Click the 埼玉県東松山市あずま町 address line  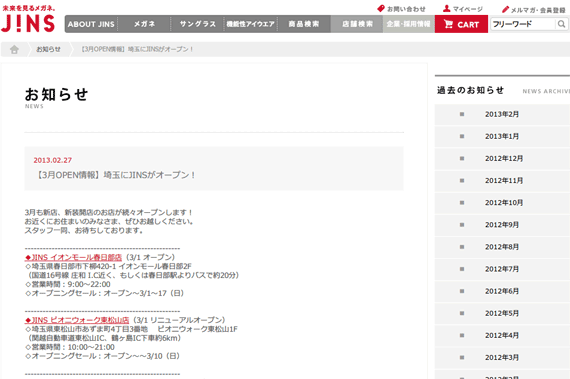click(x=131, y=329)
